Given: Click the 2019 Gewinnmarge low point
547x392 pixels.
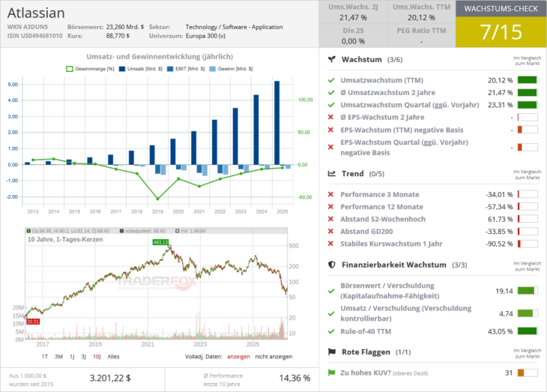Looking at the screenshot, I should click(157, 199).
